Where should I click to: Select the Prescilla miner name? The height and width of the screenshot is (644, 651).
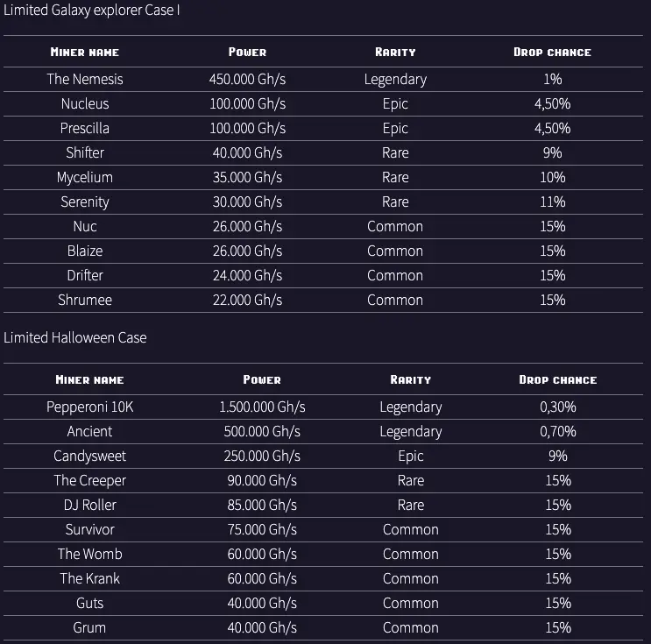click(85, 128)
